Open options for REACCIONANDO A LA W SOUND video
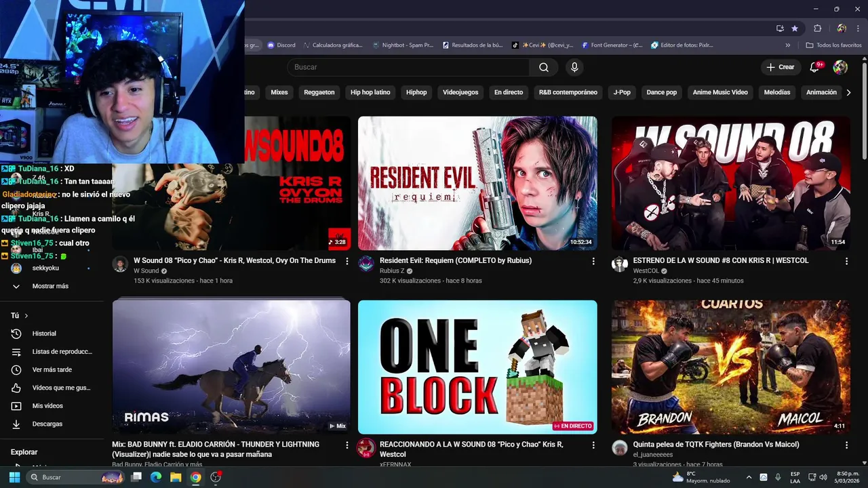The width and height of the screenshot is (868, 488). [593, 445]
